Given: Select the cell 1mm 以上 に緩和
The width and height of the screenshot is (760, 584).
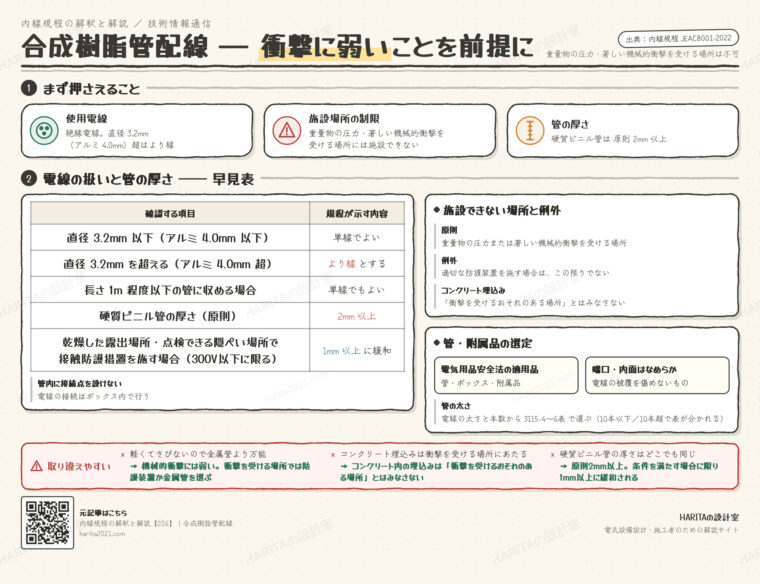Looking at the screenshot, I should [x=357, y=350].
